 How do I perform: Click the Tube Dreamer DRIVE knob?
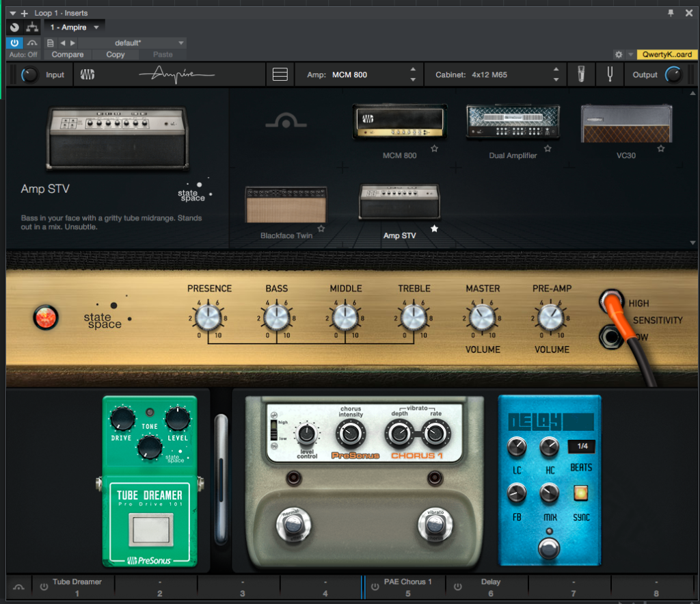point(122,419)
